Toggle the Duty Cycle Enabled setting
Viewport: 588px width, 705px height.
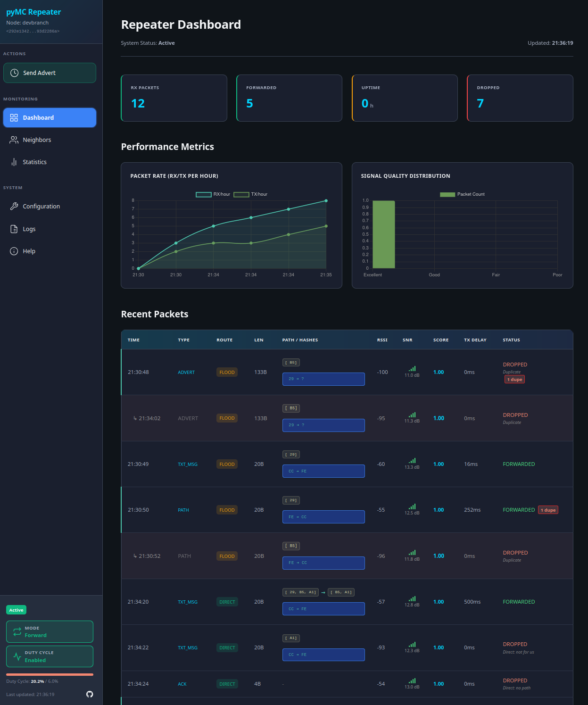tap(50, 656)
